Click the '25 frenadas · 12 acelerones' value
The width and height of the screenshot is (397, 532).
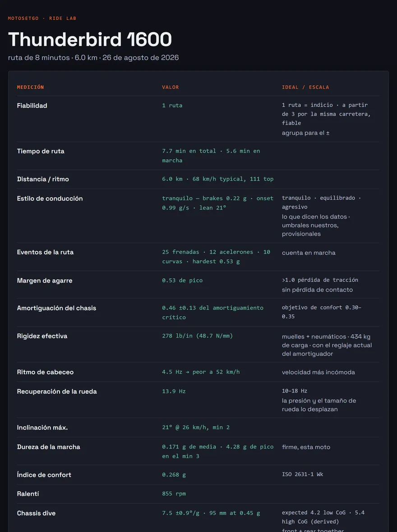(216, 257)
